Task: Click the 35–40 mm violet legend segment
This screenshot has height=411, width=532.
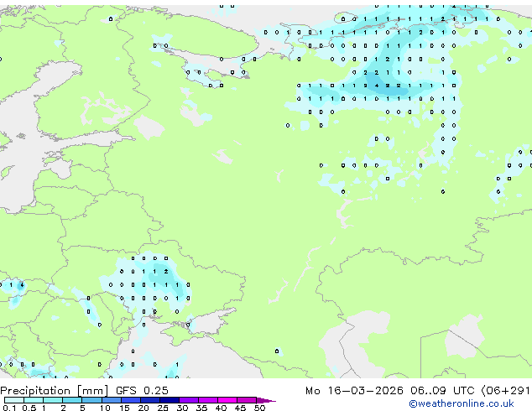Action: coord(208,400)
